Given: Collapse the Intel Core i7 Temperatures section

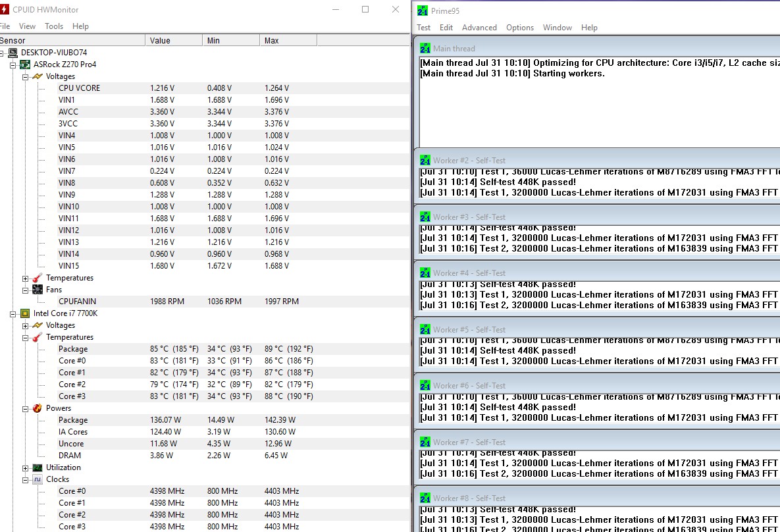Looking at the screenshot, I should [x=26, y=338].
